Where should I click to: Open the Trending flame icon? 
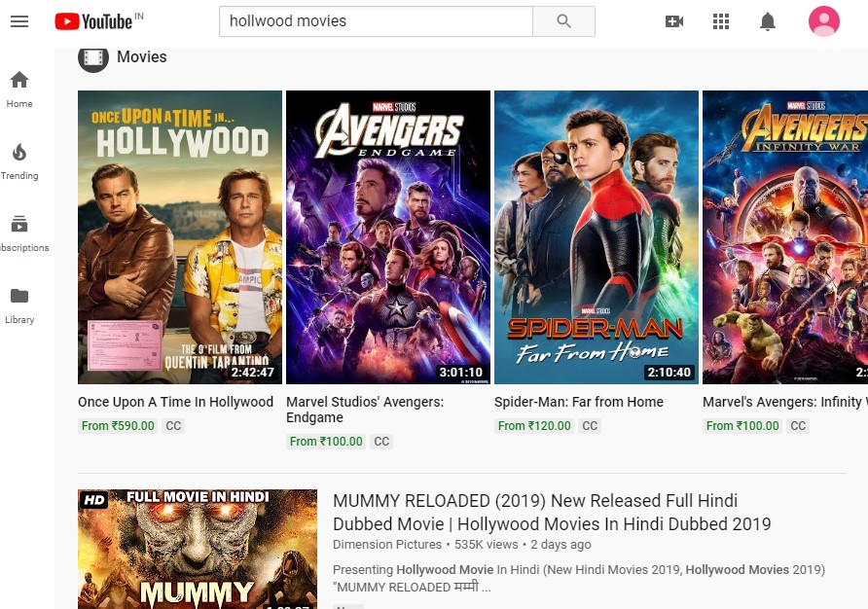19,152
